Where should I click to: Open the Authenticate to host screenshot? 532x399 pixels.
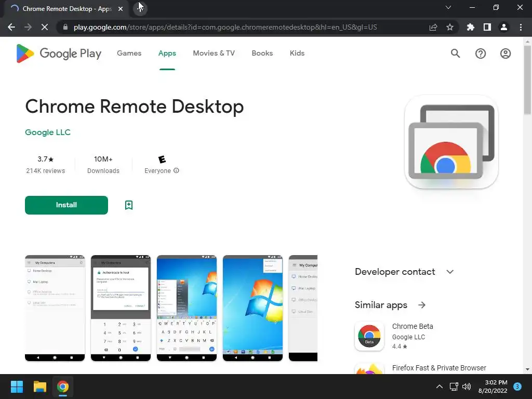pyautogui.click(x=121, y=308)
